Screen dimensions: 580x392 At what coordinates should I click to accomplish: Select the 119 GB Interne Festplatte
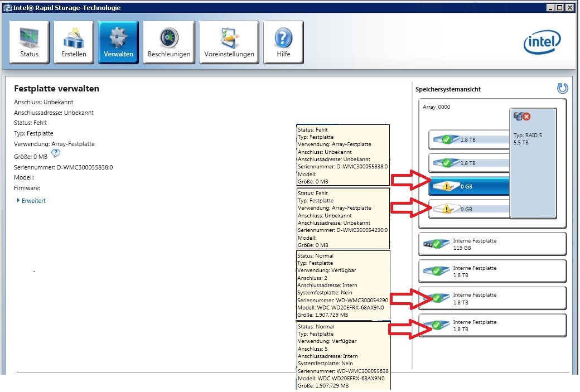click(492, 244)
